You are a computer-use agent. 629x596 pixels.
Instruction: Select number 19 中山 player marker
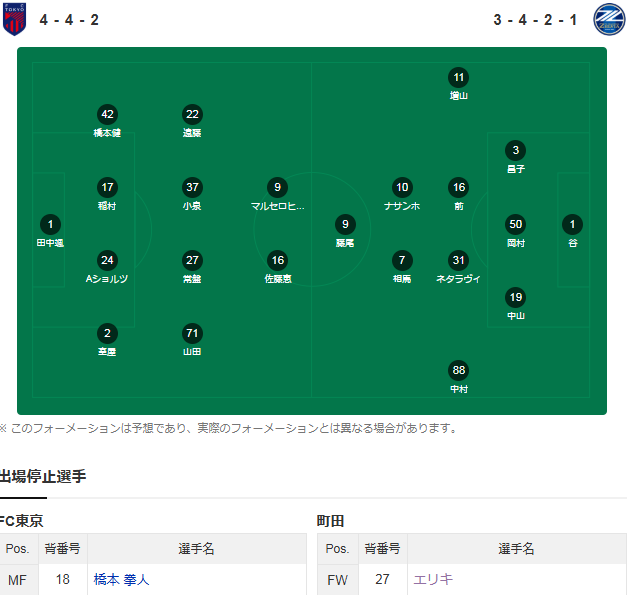coord(515,298)
